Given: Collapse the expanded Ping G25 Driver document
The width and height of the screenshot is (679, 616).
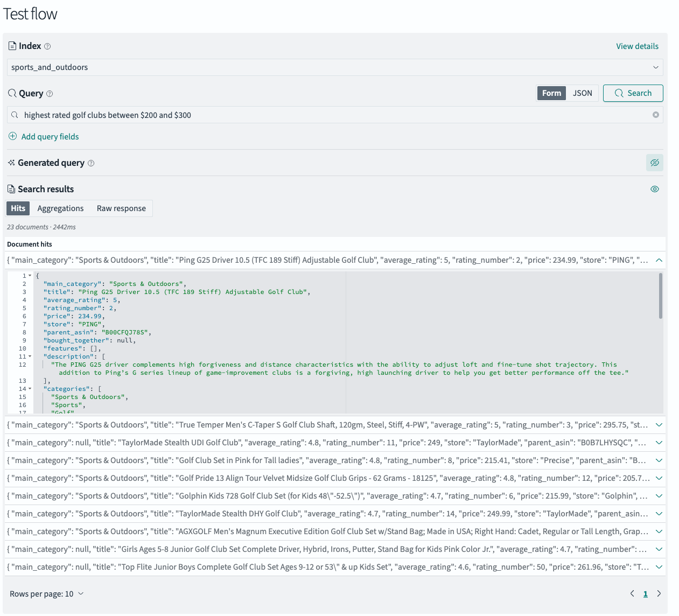Looking at the screenshot, I should 659,260.
